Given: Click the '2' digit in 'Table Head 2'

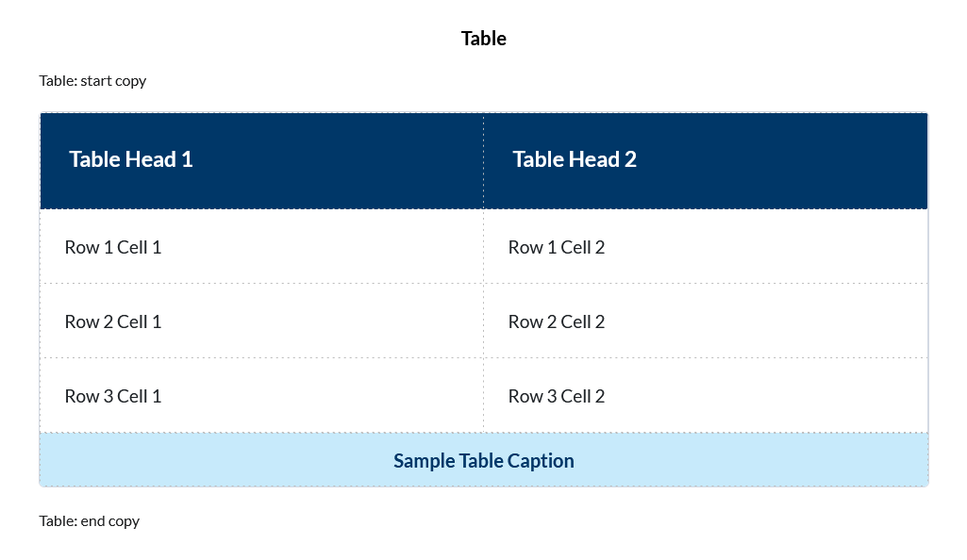Looking at the screenshot, I should point(630,160).
